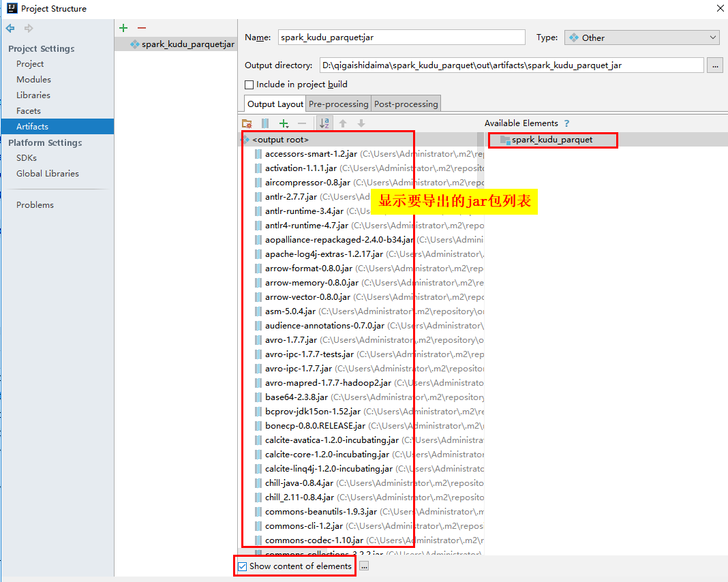Open Available Elements help question mark
The height and width of the screenshot is (582, 728).
click(566, 123)
